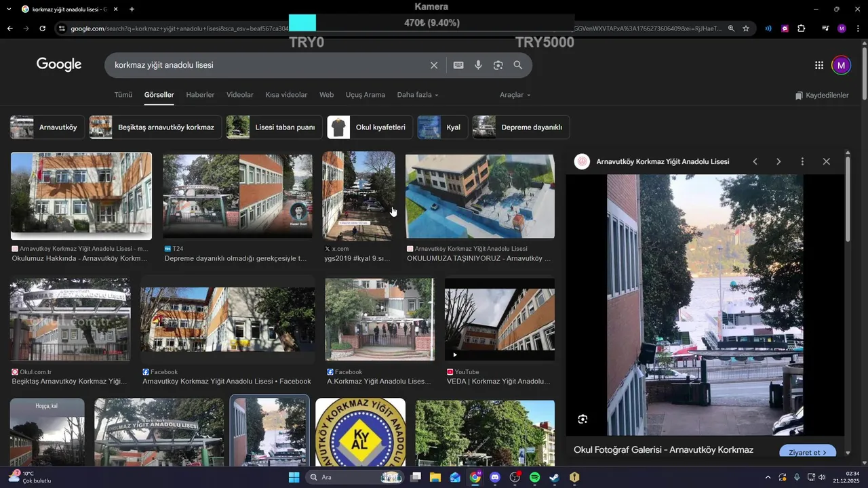This screenshot has height=488, width=868.
Task: Switch to the Videolar tab
Action: pyautogui.click(x=240, y=95)
